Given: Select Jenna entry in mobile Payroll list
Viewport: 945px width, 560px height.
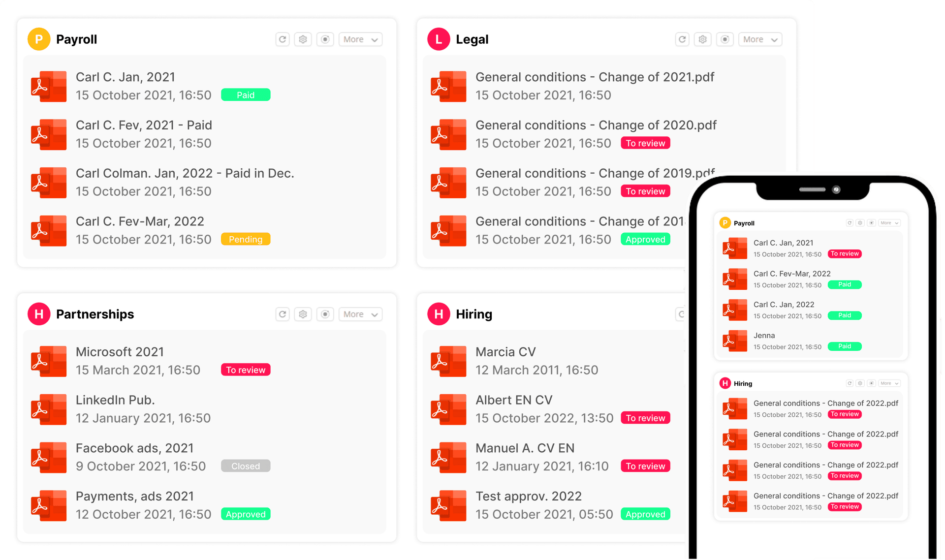Looking at the screenshot, I should [764, 336].
